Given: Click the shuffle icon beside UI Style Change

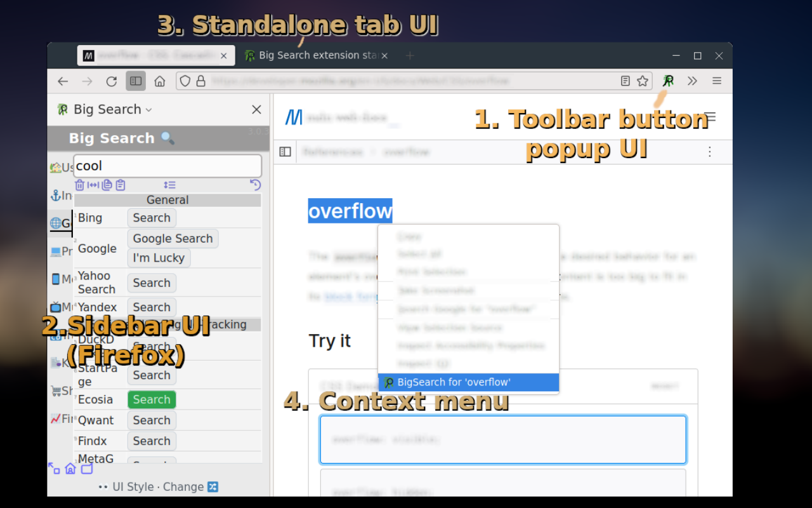Looking at the screenshot, I should click(x=213, y=487).
